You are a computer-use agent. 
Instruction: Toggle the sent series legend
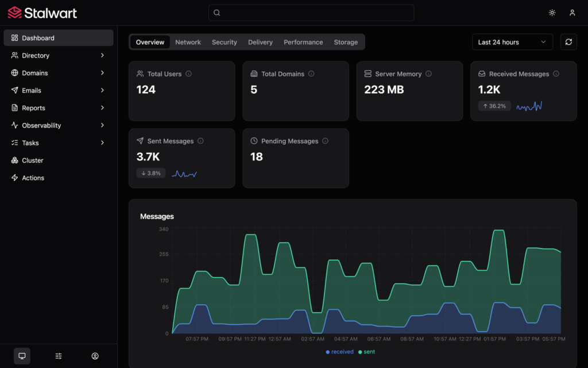[366, 352]
